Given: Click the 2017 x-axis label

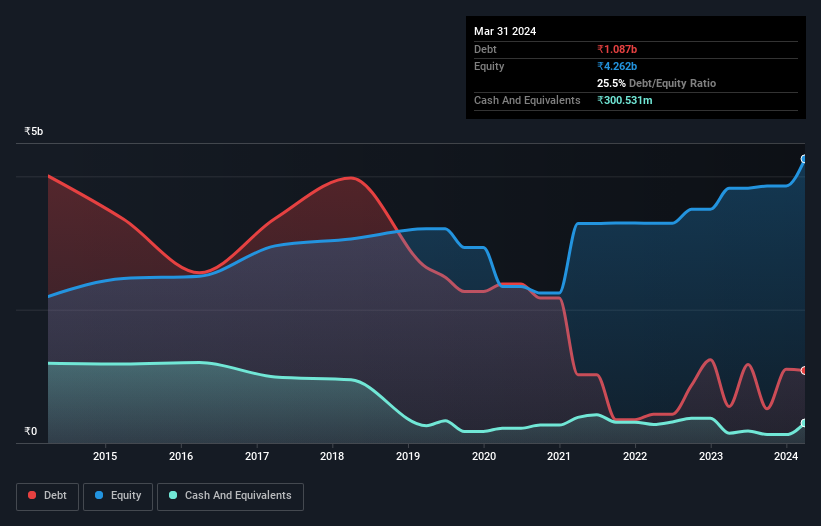Looking at the screenshot, I should [257, 456].
